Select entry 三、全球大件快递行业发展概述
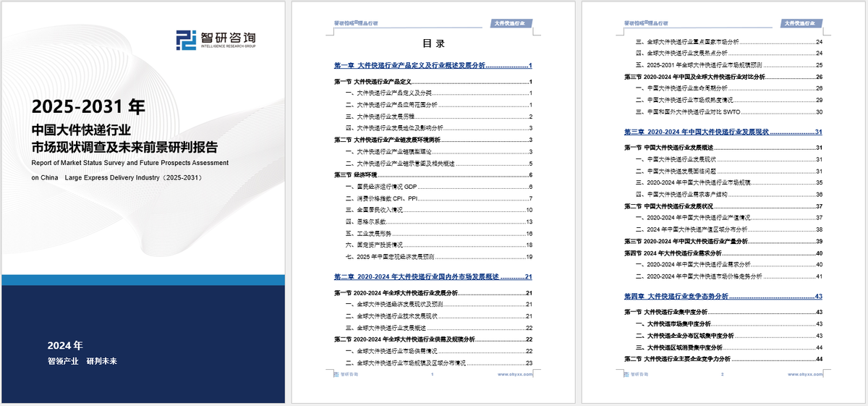The height and width of the screenshot is (406, 868). pyautogui.click(x=438, y=328)
